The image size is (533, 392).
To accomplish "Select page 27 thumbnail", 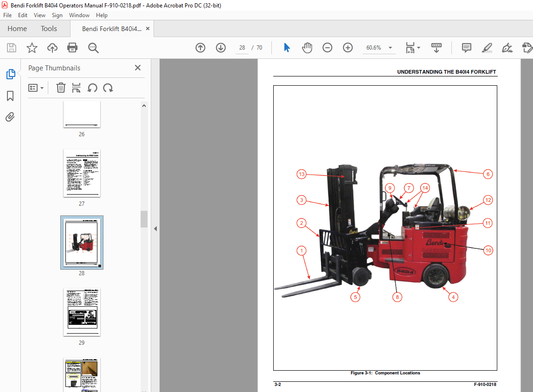I will (82, 173).
